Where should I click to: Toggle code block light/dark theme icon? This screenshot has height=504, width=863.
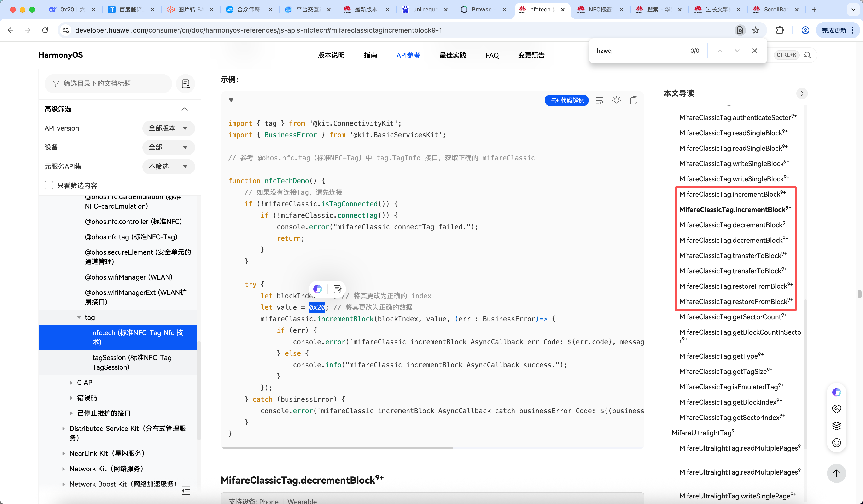pyautogui.click(x=616, y=100)
